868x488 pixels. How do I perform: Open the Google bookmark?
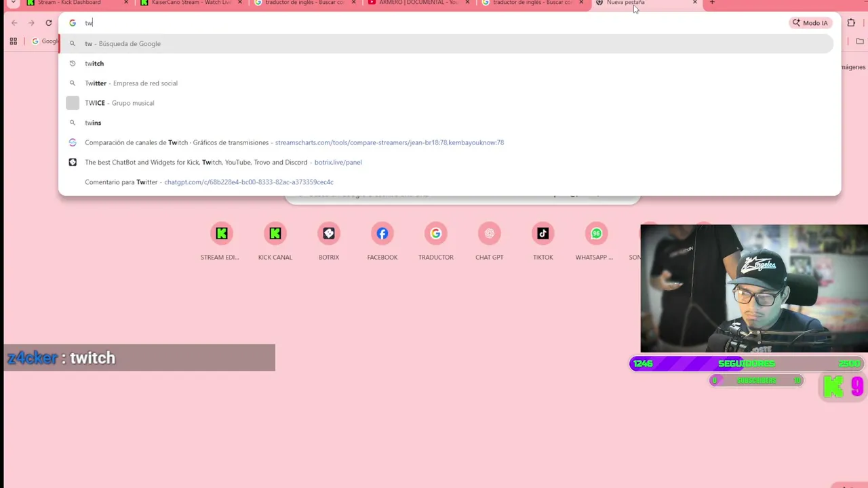coord(45,41)
